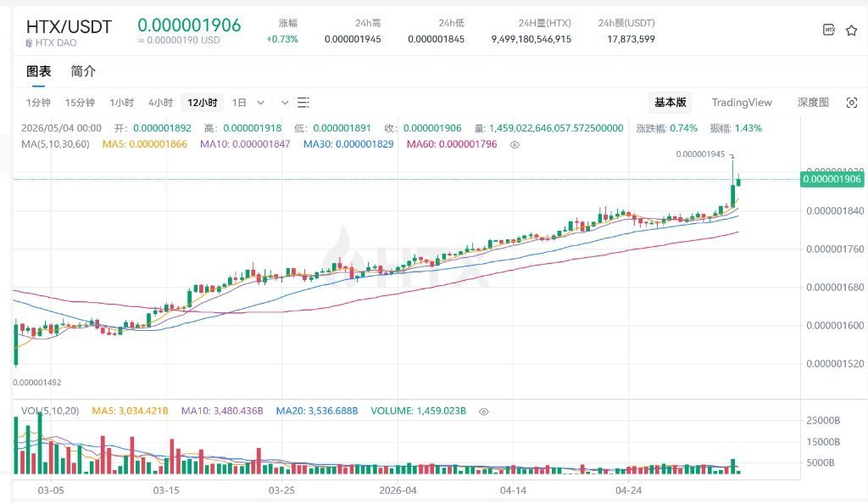Switch to the 简介 tab
Screen dimensions: 868x504
click(x=83, y=71)
